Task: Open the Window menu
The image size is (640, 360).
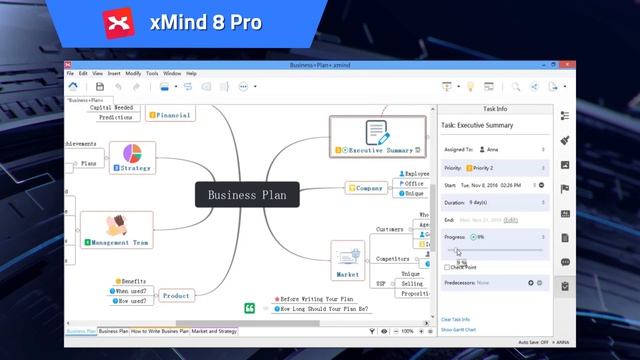Action: [172, 73]
